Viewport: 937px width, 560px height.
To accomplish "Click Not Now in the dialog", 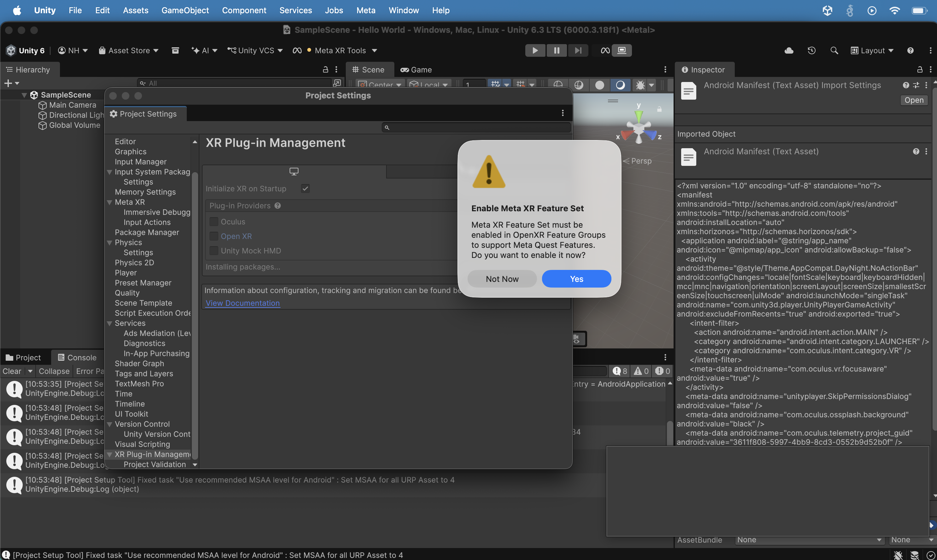I will [502, 279].
